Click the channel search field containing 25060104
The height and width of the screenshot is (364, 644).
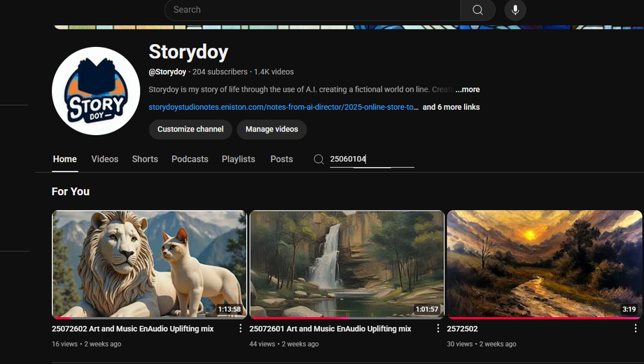[x=371, y=160]
